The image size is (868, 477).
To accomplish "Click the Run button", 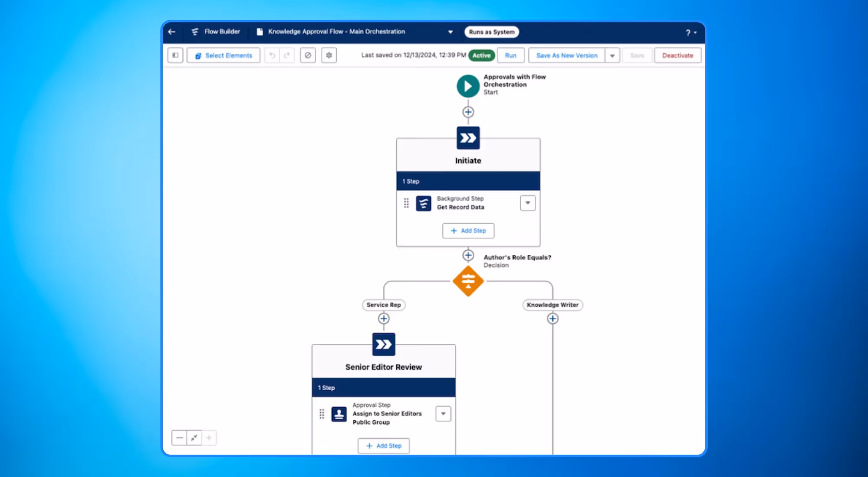I will 511,56.
